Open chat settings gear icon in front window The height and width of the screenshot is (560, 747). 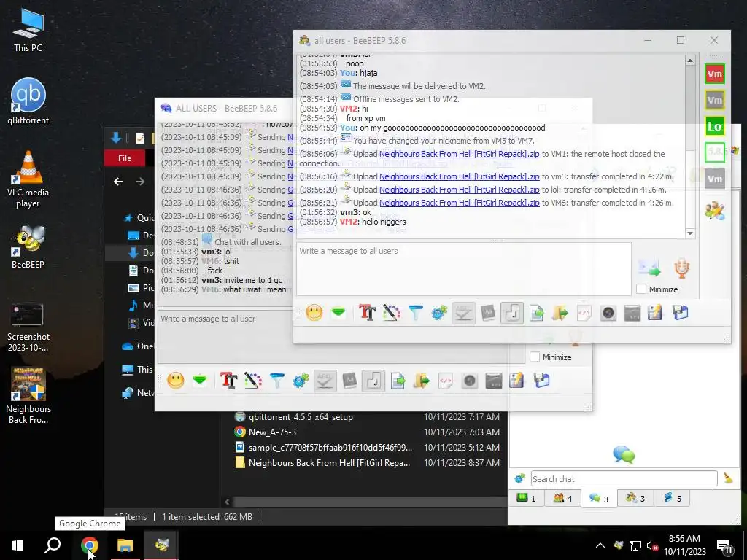coord(439,313)
